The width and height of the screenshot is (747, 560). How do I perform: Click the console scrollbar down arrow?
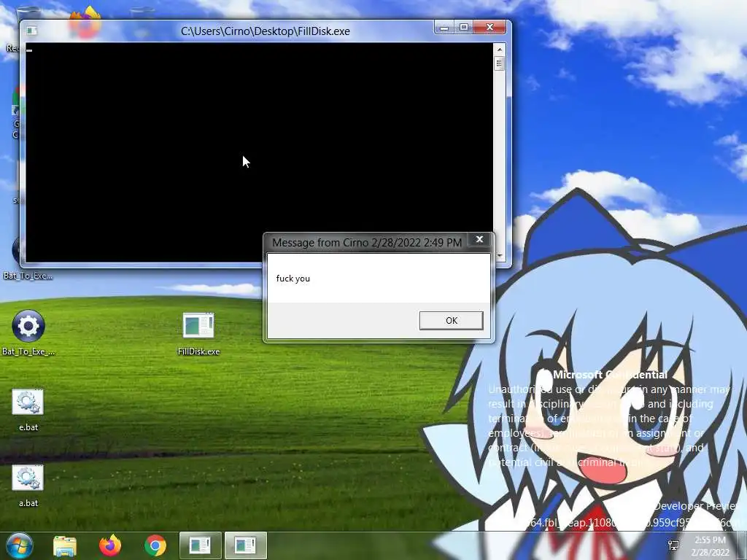499,256
